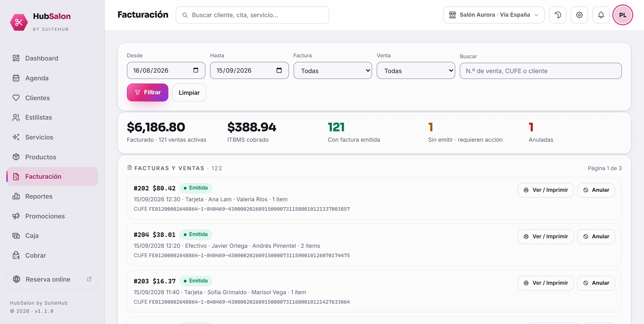Click the Cobrar calculator icon in the sidebar
644x324 pixels.
[x=16, y=255]
